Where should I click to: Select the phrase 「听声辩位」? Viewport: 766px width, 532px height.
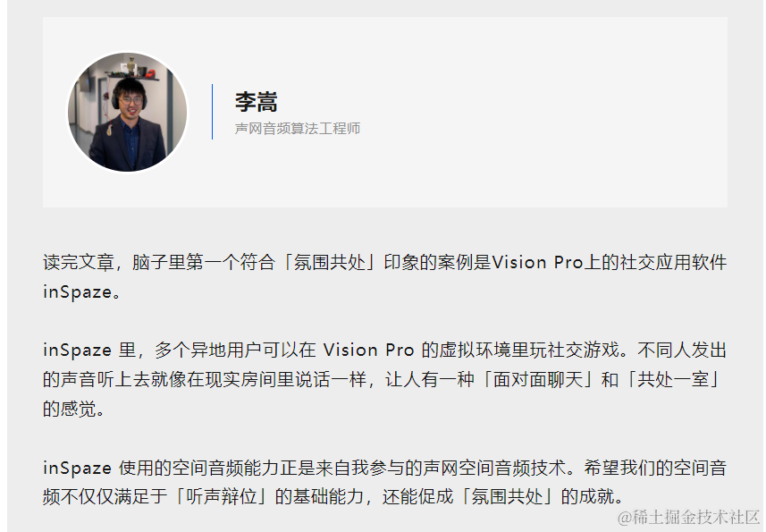pos(222,497)
